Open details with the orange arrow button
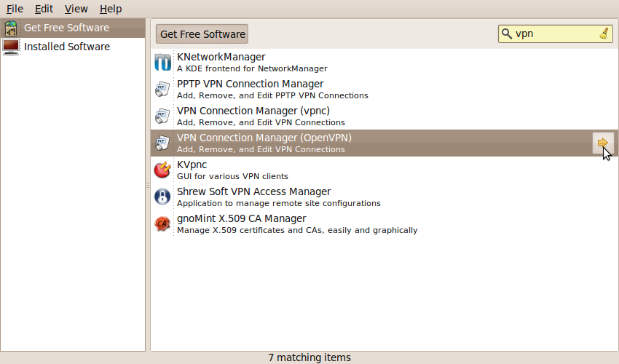Viewport: 619px width, 364px height. pos(603,143)
